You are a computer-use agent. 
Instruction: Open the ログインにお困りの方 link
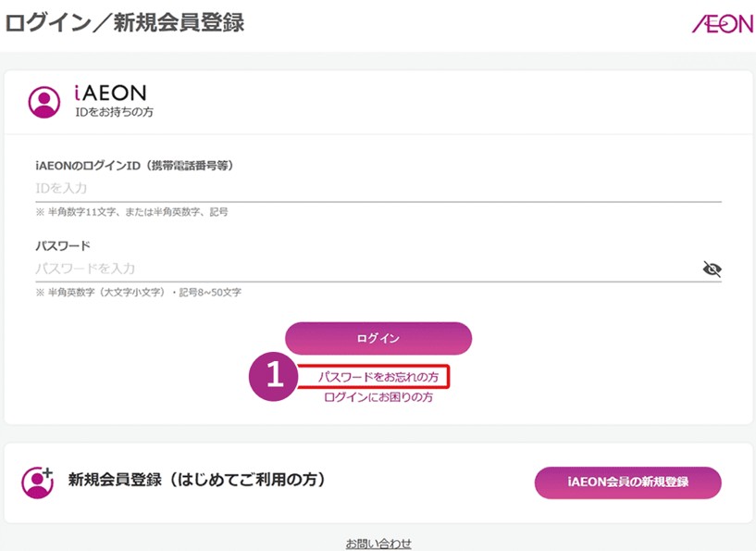click(378, 397)
